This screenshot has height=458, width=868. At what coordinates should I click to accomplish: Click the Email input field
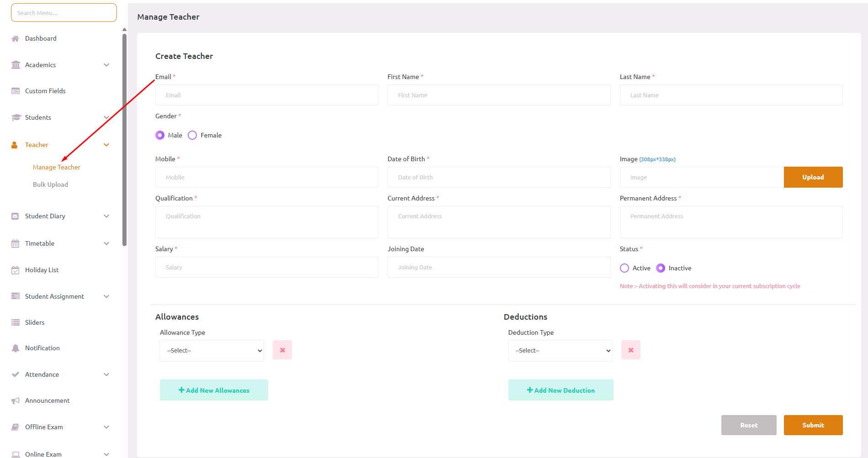[267, 95]
